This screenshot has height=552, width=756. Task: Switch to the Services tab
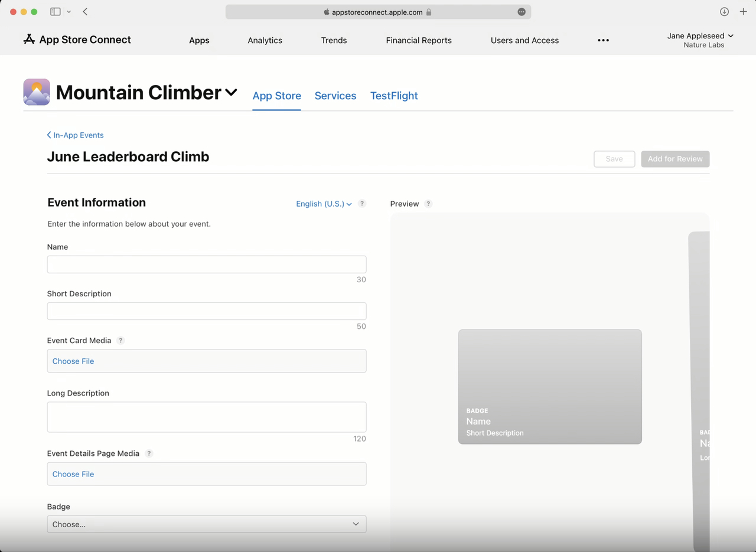point(335,96)
